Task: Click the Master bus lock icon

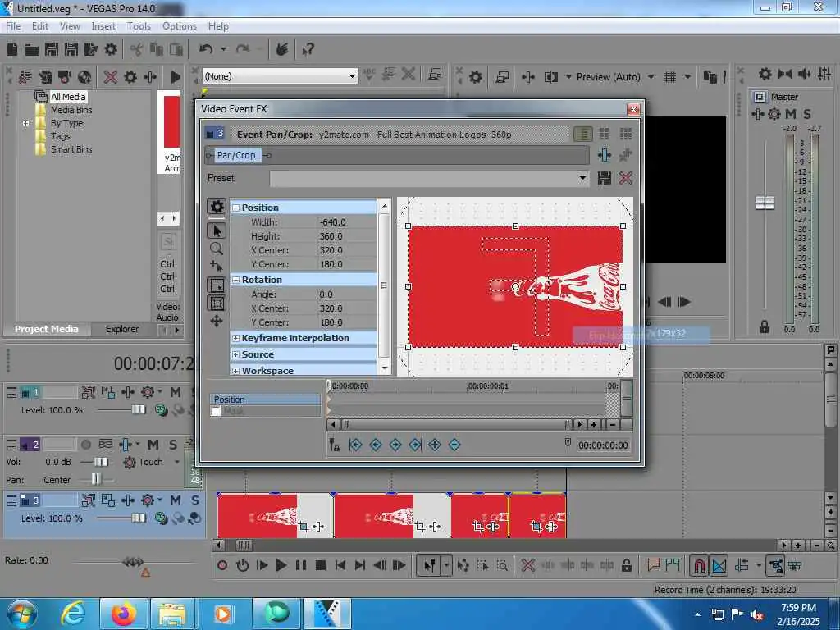Action: click(765, 326)
